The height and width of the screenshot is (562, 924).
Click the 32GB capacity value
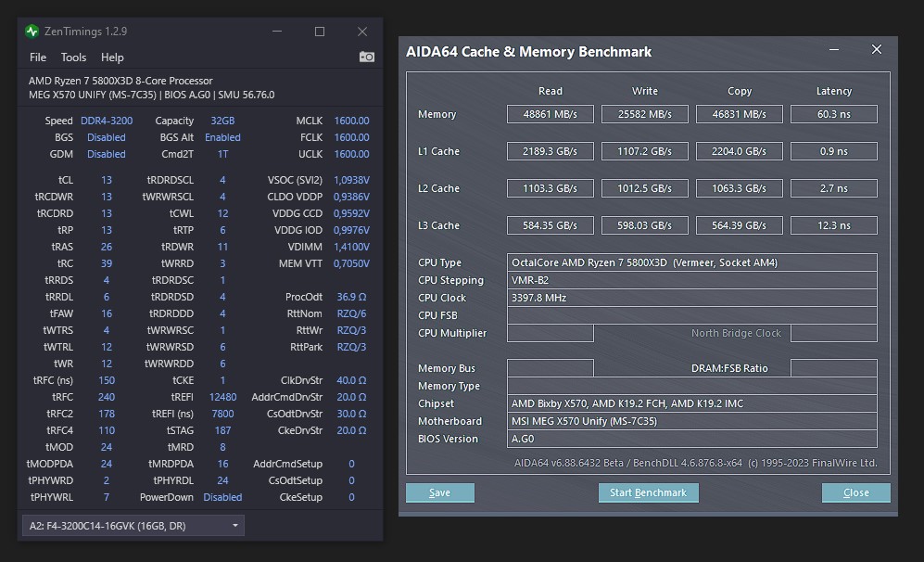(x=222, y=121)
